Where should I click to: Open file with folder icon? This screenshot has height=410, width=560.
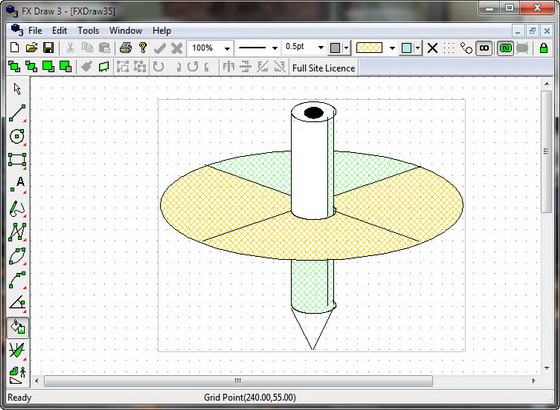(32, 48)
